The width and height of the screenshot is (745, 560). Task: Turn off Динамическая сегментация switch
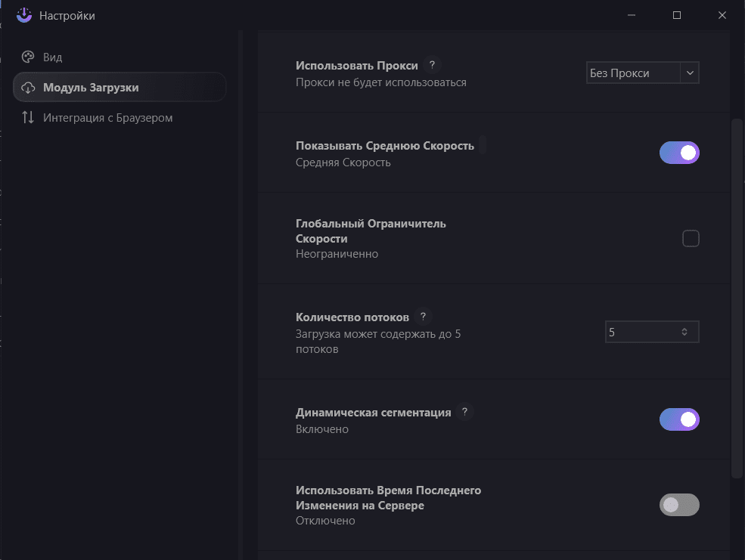(679, 419)
